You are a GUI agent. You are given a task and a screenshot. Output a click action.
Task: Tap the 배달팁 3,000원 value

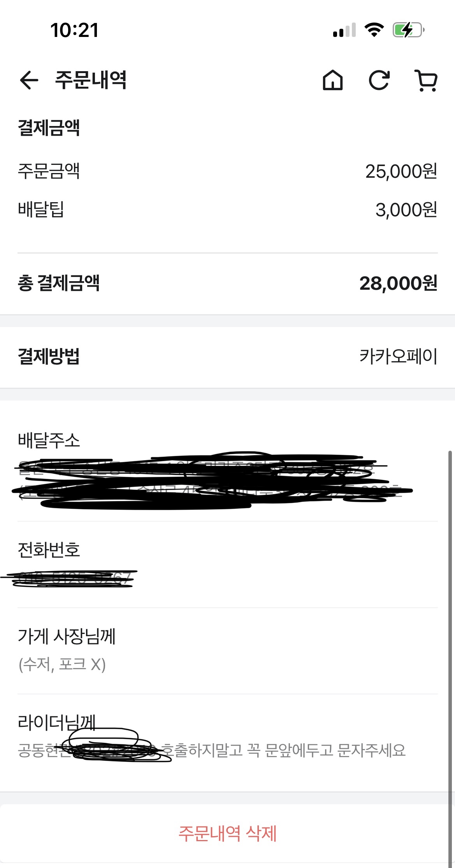(406, 210)
